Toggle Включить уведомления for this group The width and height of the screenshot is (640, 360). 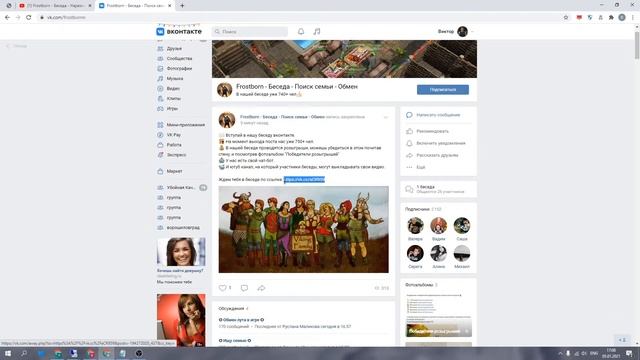[441, 143]
